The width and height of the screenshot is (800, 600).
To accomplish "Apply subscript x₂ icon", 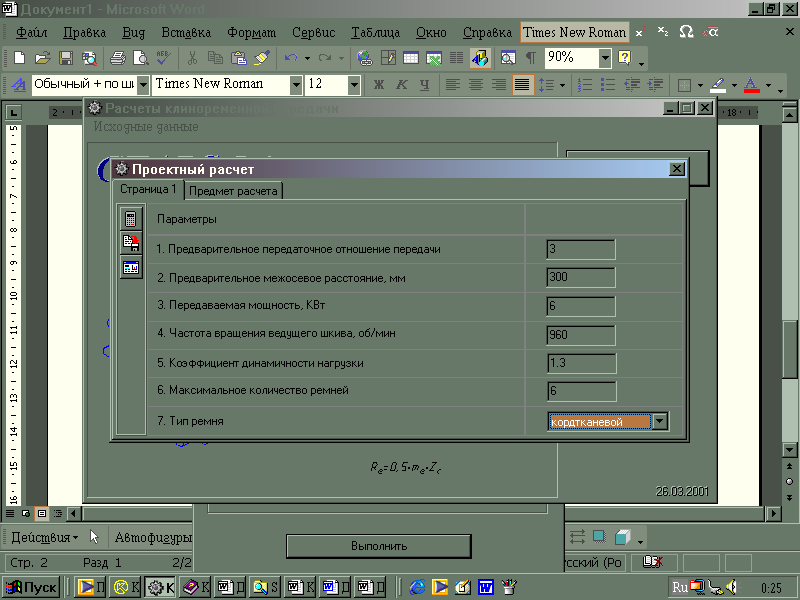I will [x=663, y=33].
